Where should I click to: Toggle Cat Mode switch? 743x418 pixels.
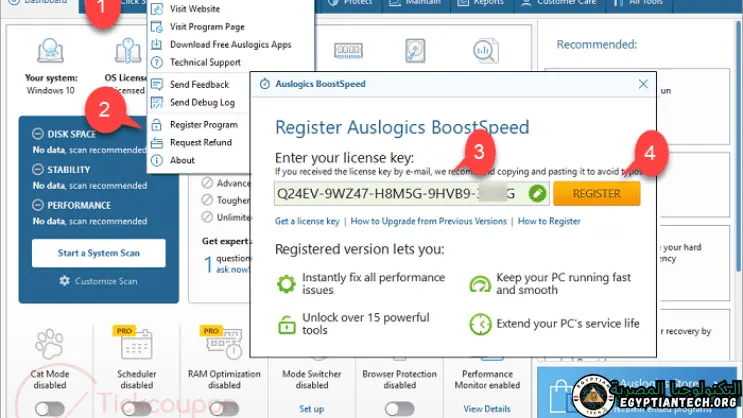pyautogui.click(x=50, y=409)
